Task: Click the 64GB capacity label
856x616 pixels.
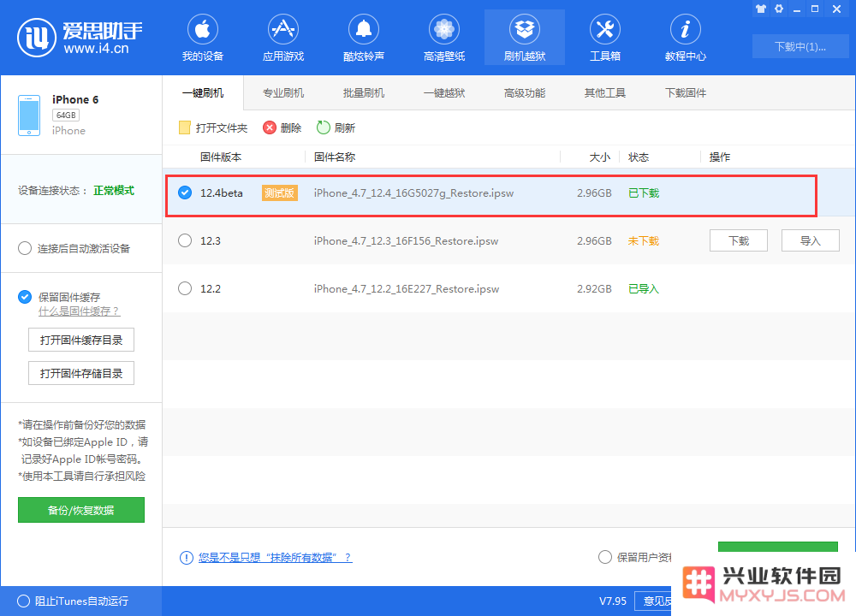Action: coord(66,115)
